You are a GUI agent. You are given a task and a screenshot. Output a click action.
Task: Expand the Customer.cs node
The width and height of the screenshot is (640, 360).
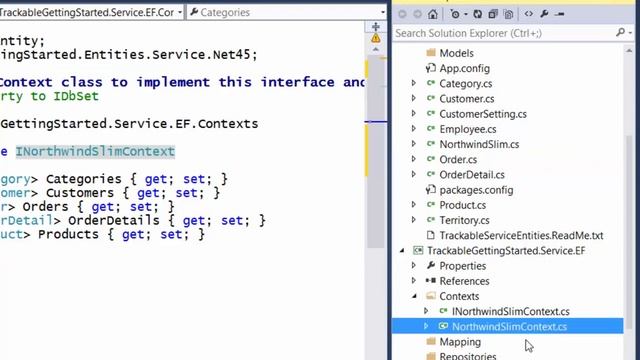coord(413,98)
